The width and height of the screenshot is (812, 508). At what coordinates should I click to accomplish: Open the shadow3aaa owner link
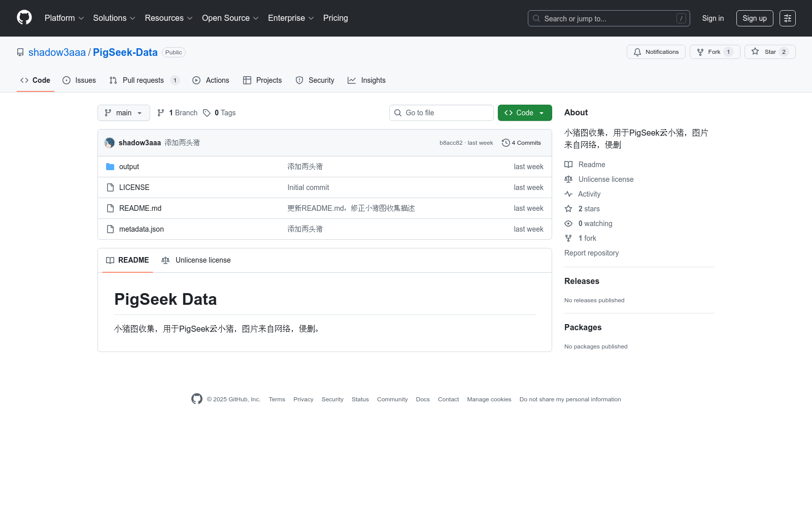[x=57, y=52]
